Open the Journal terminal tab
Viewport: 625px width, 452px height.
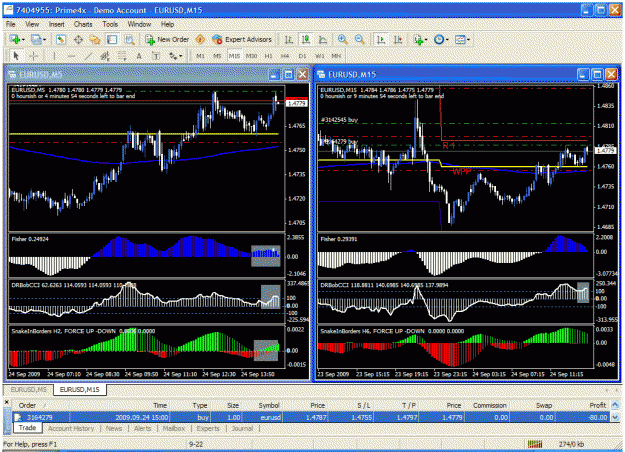pyautogui.click(x=242, y=428)
